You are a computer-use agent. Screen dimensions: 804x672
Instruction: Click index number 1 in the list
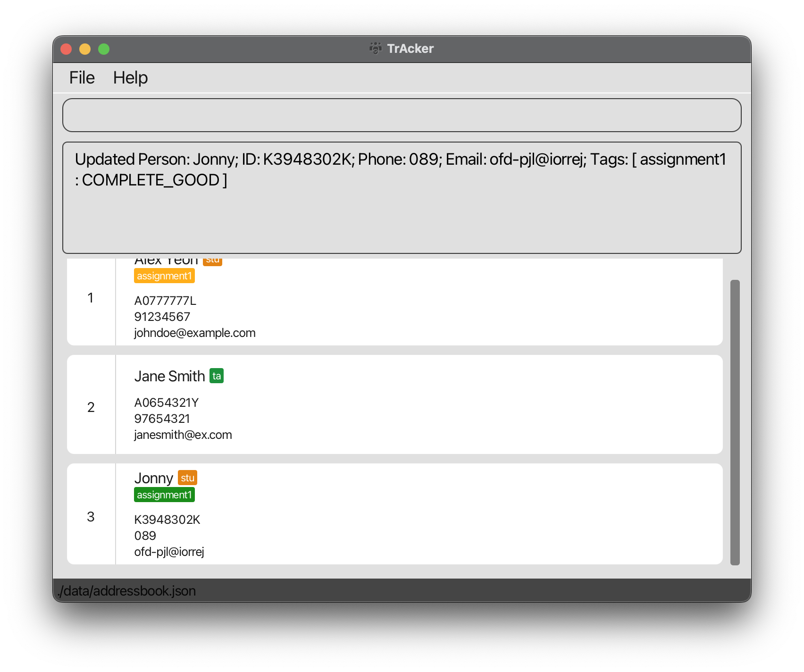coord(91,298)
